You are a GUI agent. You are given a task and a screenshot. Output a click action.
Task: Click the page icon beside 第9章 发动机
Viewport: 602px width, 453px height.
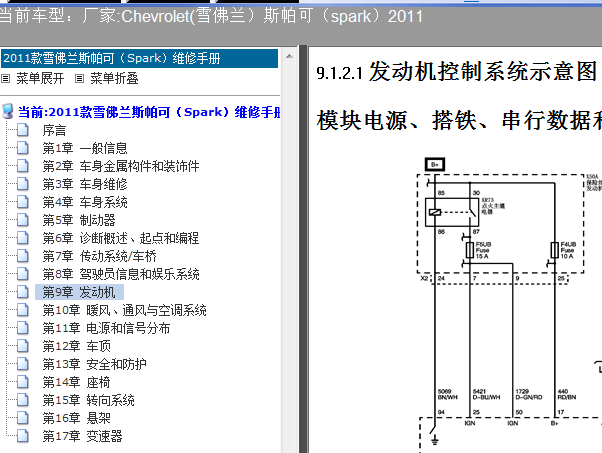(23, 292)
